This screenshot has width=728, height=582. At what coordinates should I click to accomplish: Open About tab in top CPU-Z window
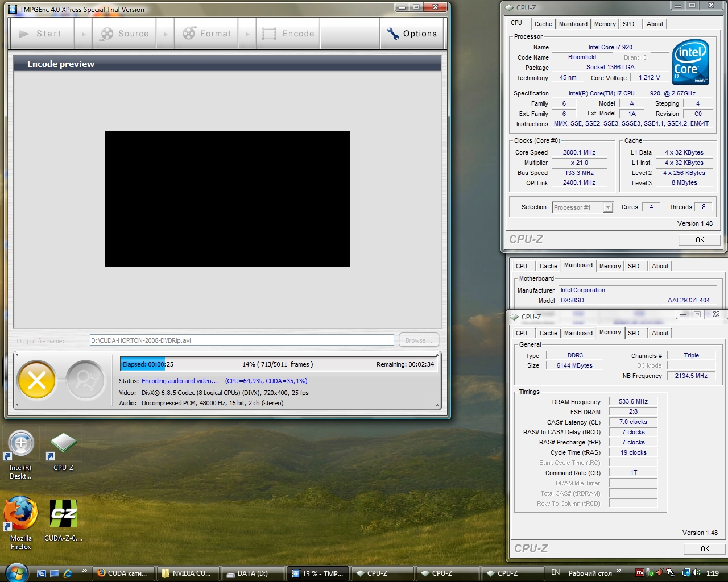(655, 24)
